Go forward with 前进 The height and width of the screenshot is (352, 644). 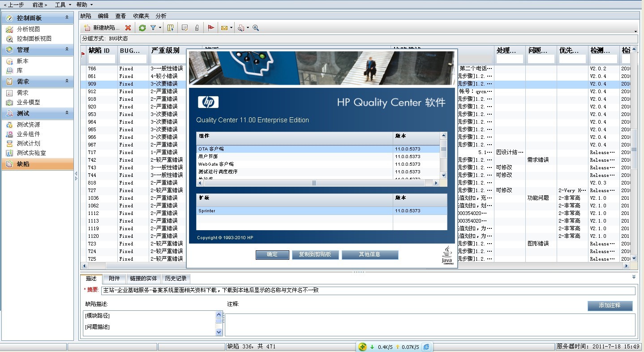40,4
